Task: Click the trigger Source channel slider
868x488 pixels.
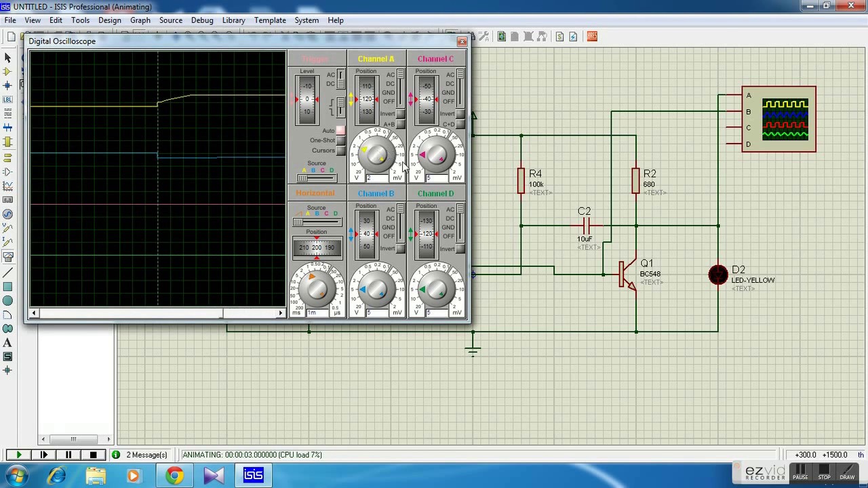Action: pos(316,178)
